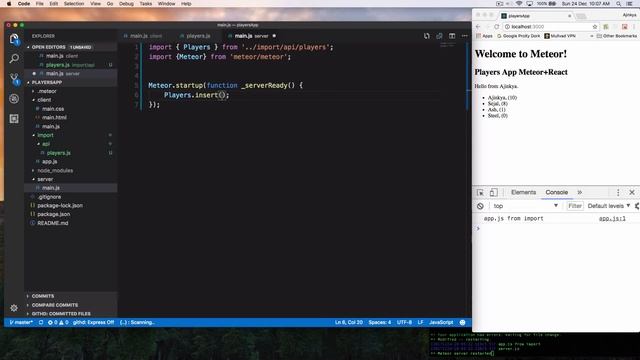The height and width of the screenshot is (360, 640).
Task: Reload the localhost page in Chrome
Action: click(496, 27)
